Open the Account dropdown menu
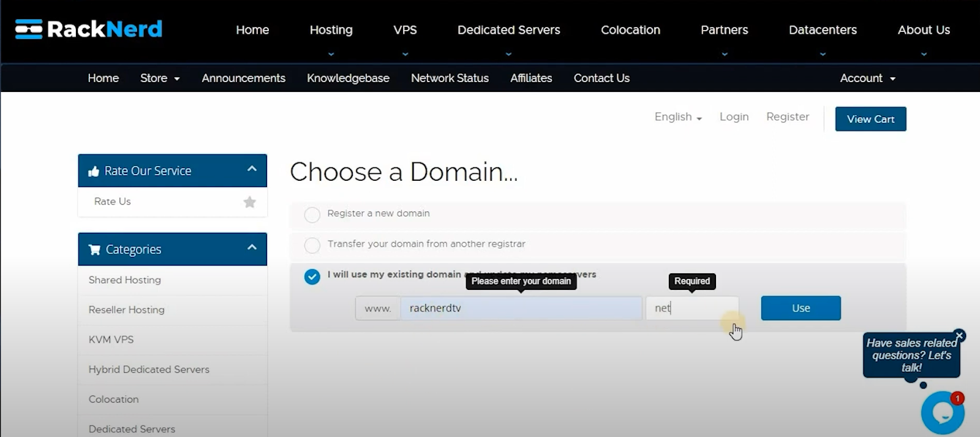Viewport: 980px width, 437px height. (x=867, y=78)
